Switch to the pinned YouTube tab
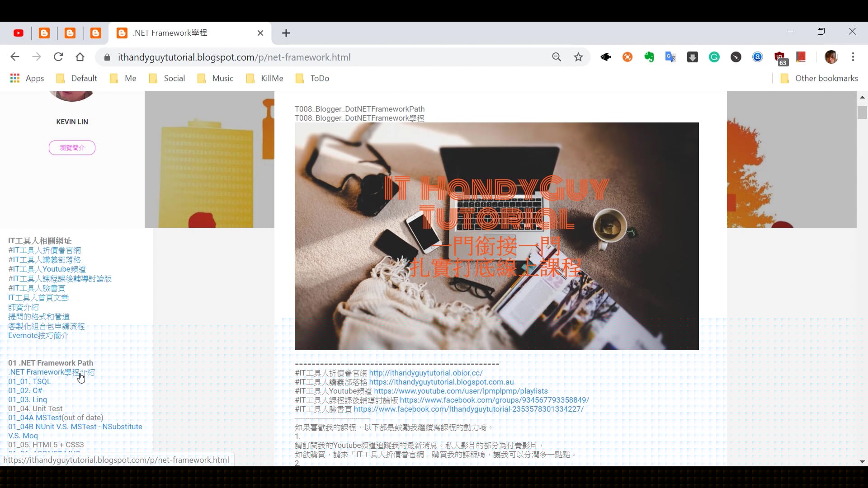Viewport: 868px width, 488px height. pyautogui.click(x=18, y=33)
